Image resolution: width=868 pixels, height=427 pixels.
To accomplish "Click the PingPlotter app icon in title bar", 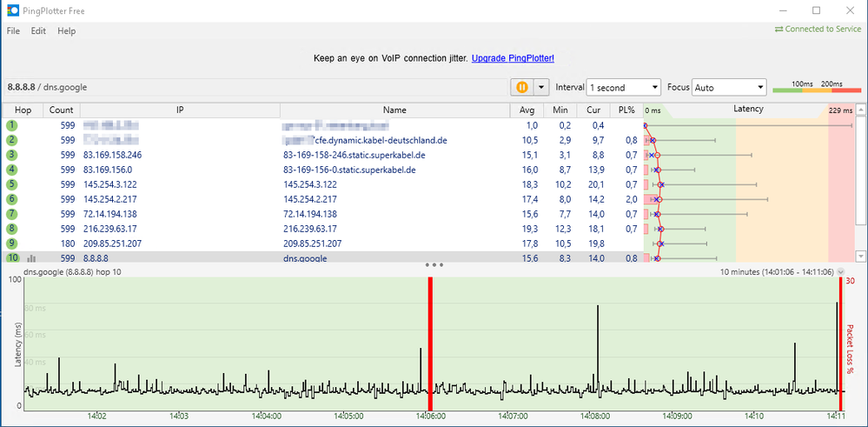I will click(x=13, y=10).
